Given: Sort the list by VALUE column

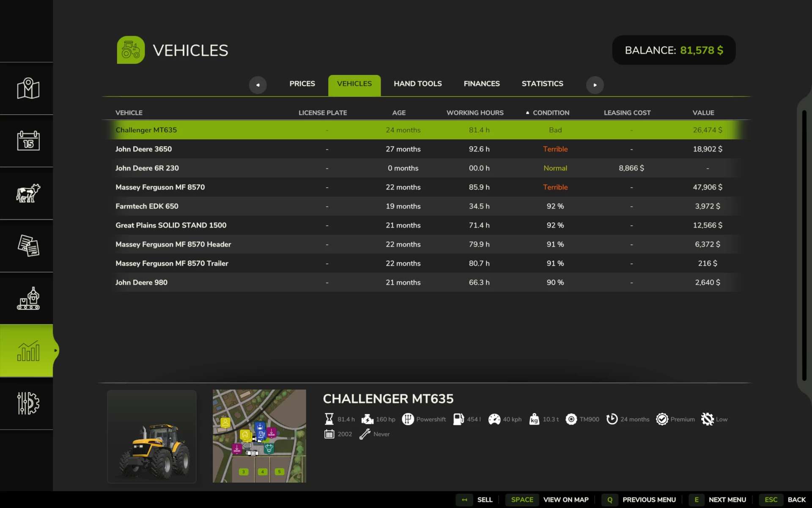Looking at the screenshot, I should tap(703, 113).
